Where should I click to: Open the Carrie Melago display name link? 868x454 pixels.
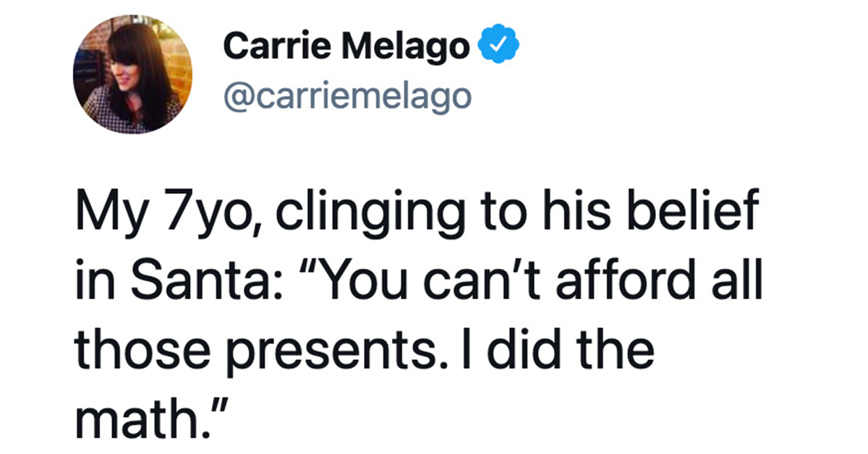click(346, 48)
